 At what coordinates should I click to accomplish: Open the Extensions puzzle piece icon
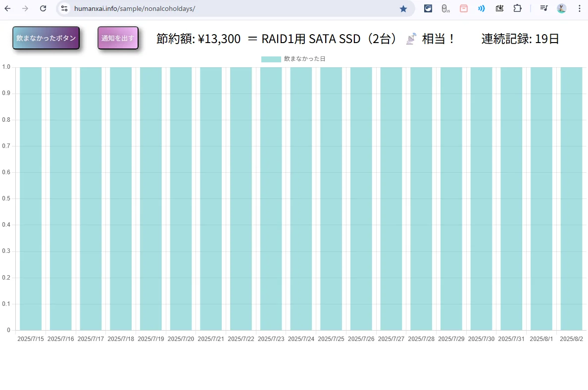pos(517,8)
